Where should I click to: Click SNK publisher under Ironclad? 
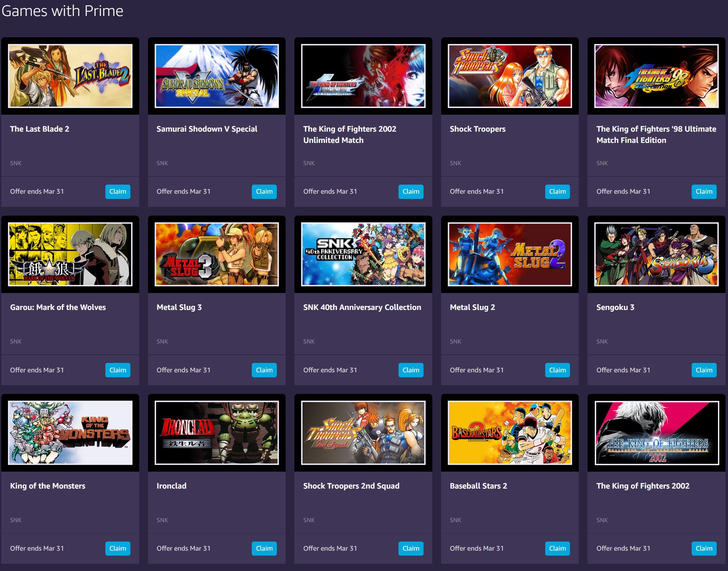(x=162, y=520)
